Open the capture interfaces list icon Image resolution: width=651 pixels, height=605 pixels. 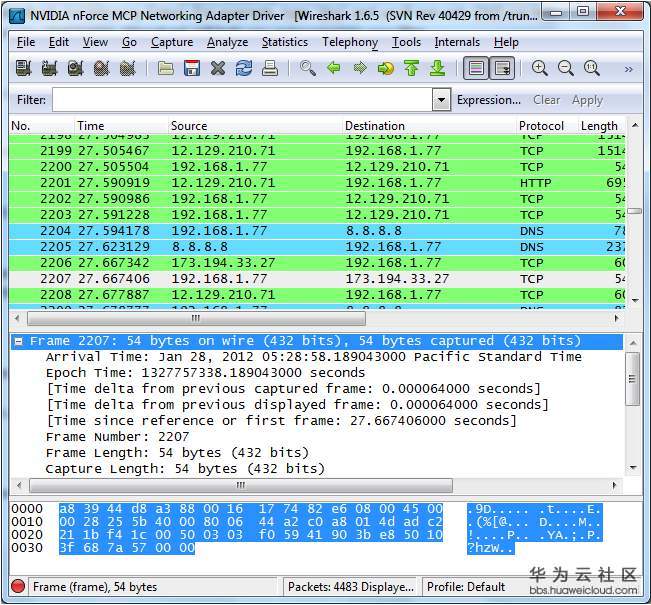pos(24,68)
